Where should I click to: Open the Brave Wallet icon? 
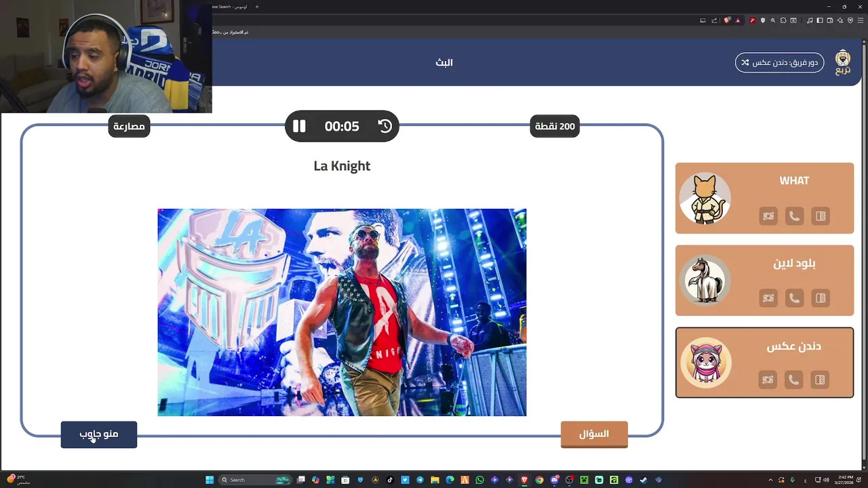coord(830,20)
